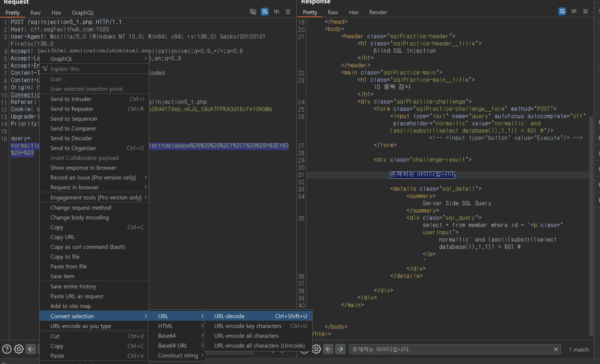Choose Paste from context menu
600x364 pixels.
click(x=94, y=356)
